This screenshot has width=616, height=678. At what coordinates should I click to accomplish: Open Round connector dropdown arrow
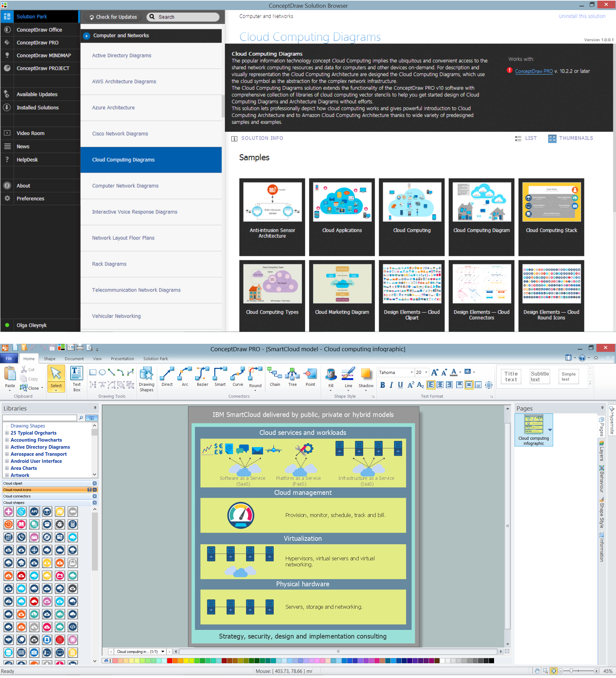255,390
